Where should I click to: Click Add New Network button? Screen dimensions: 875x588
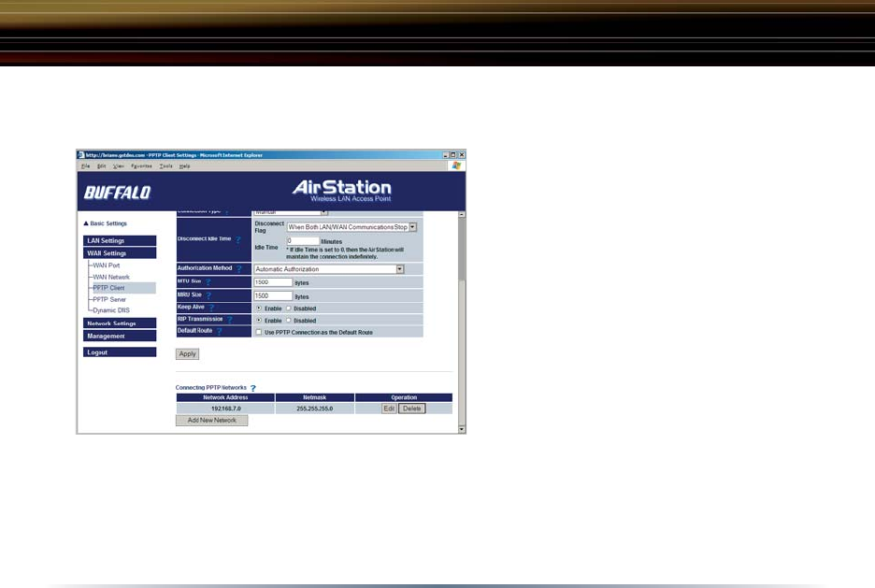click(x=211, y=420)
